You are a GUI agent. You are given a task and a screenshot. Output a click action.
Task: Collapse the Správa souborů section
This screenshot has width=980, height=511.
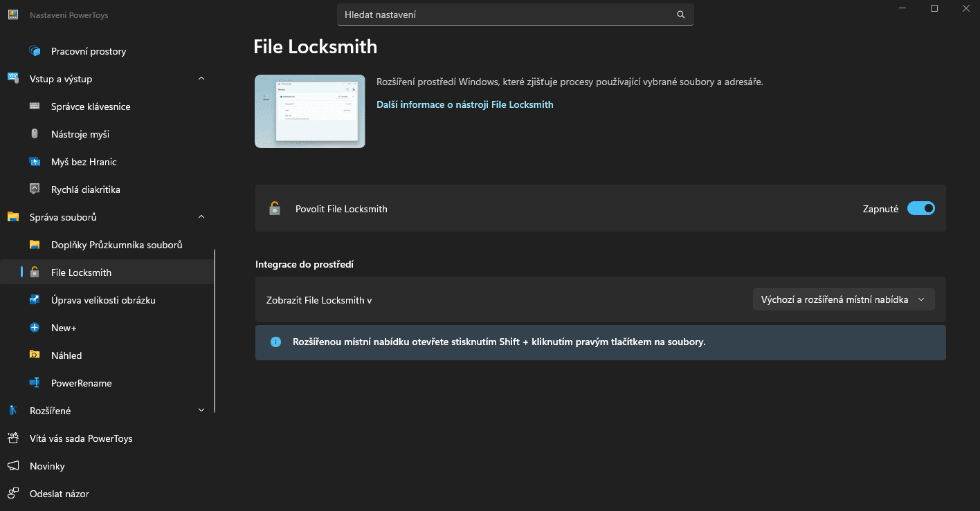pos(201,217)
